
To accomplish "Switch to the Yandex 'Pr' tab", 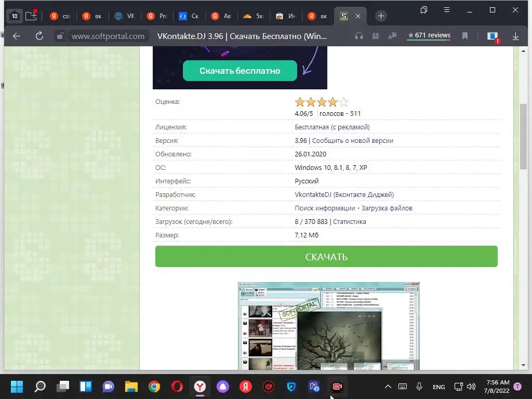I will tap(157, 16).
